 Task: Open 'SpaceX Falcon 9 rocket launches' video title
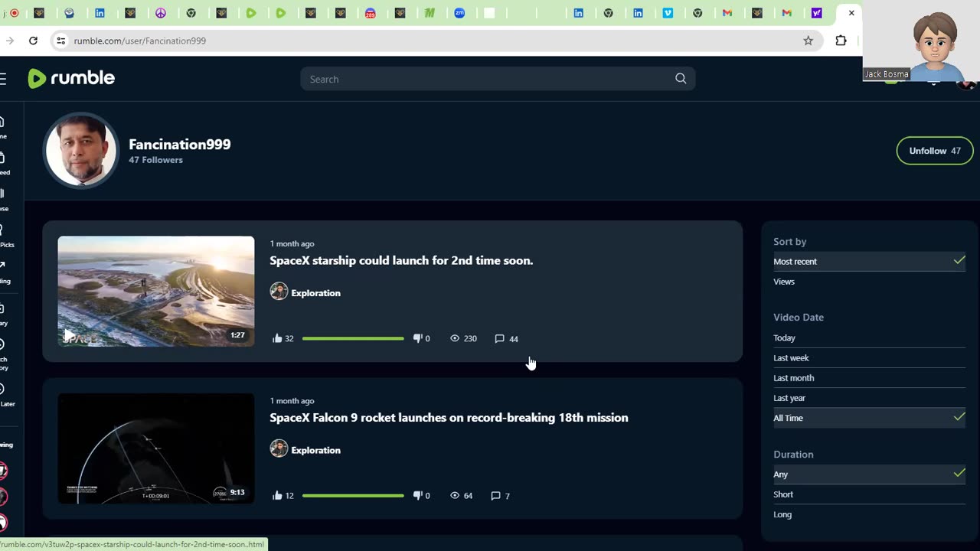[449, 417]
